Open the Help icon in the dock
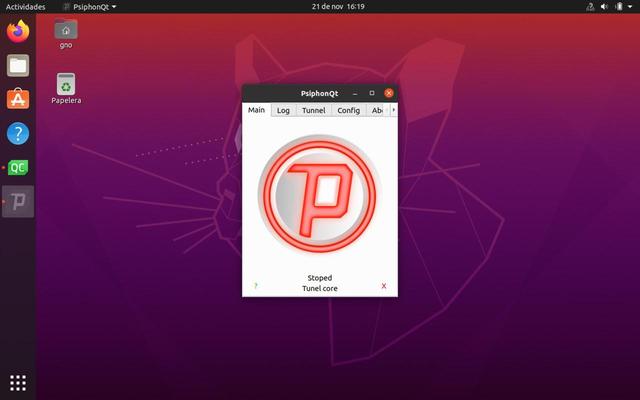 18,133
